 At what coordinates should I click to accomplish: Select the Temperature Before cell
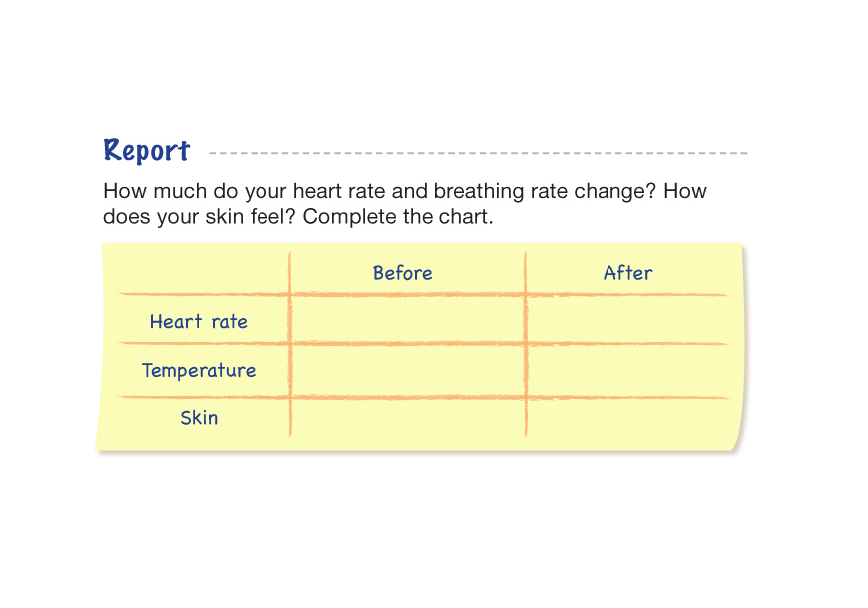pos(408,371)
